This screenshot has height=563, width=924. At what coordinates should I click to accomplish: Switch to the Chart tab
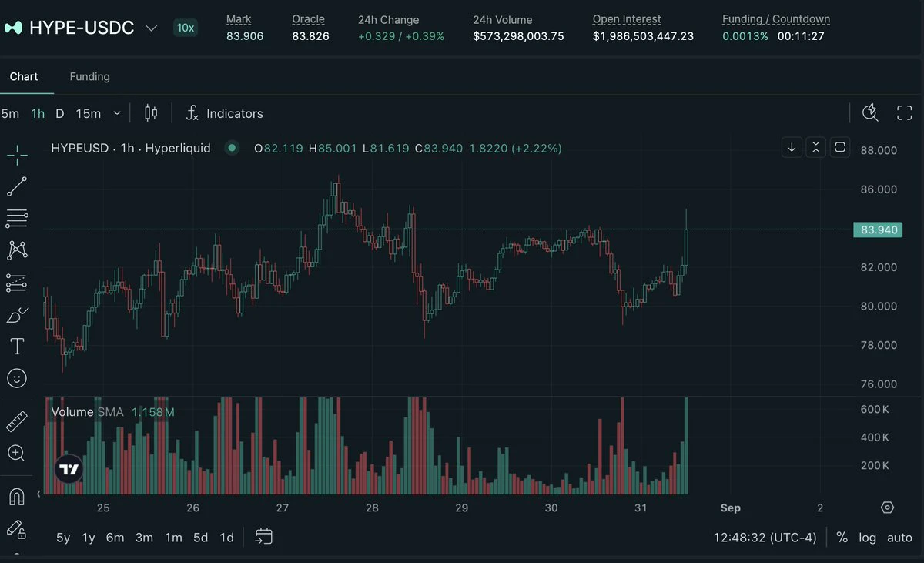24,76
